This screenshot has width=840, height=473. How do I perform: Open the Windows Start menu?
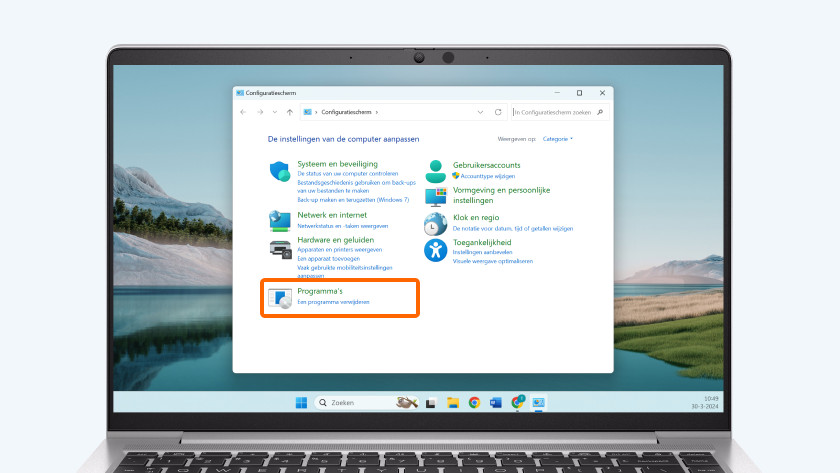tap(300, 402)
